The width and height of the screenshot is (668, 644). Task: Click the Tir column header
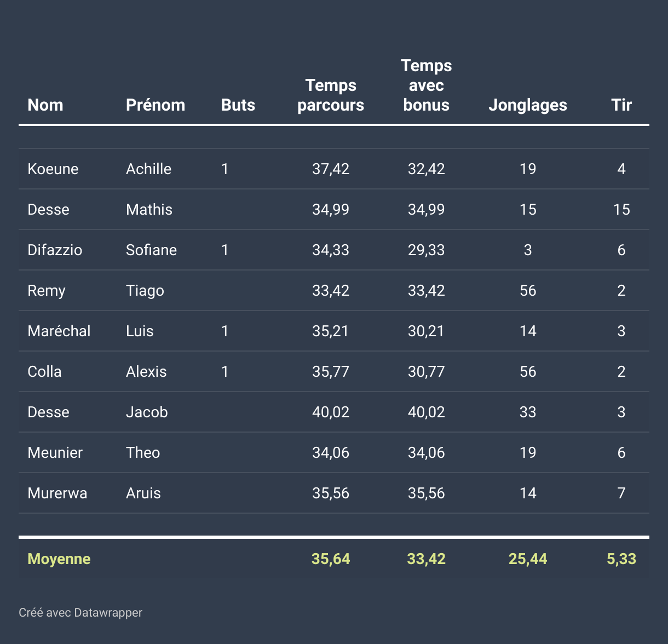pos(621,105)
